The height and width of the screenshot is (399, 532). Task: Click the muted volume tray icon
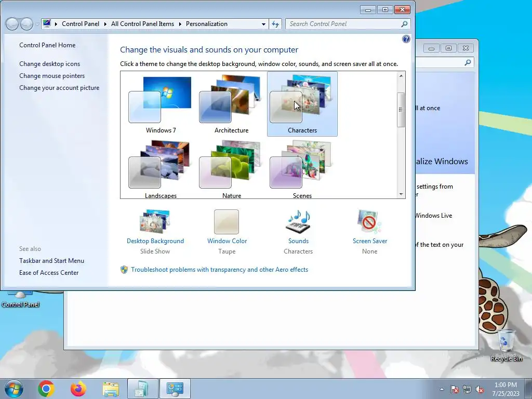tap(480, 389)
